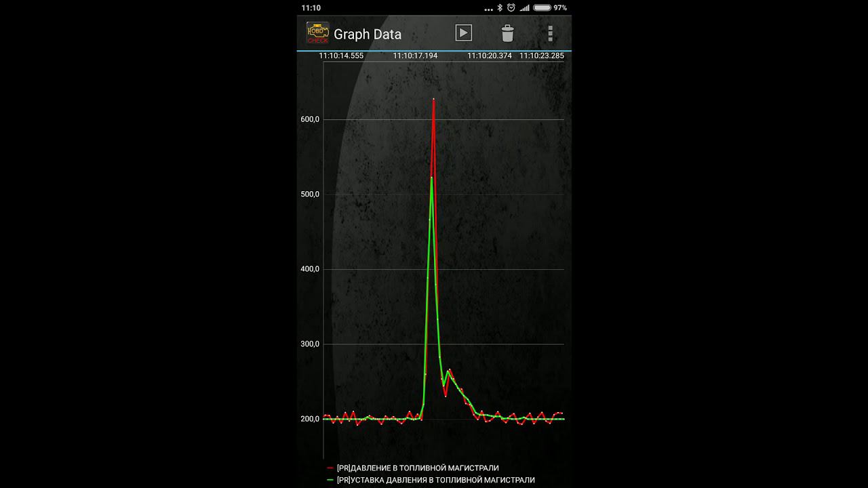The width and height of the screenshot is (868, 488).
Task: Tap the 300,0 axis label
Action: pyautogui.click(x=309, y=344)
